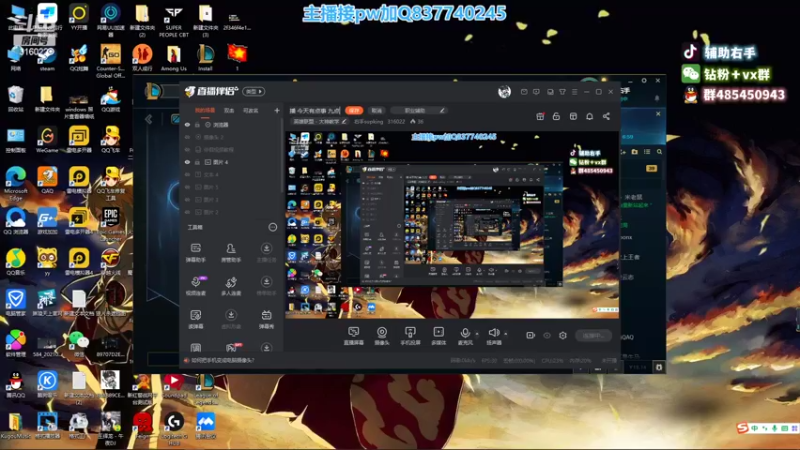
Task: Show the 图片 2 source layer
Action: 187,212
